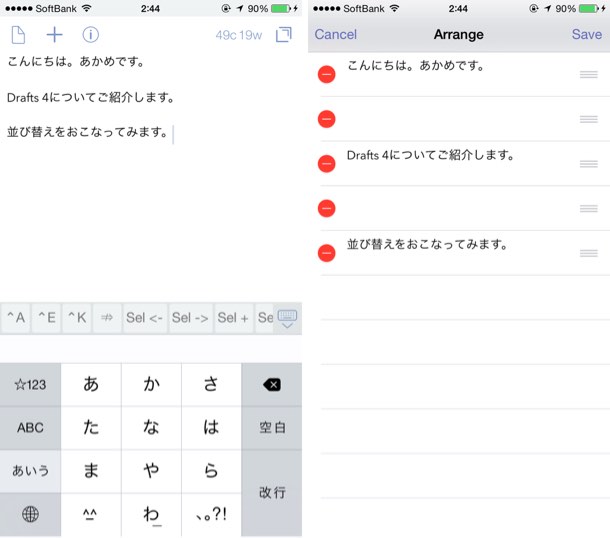
Task: Tap Arrange list text こんにちは。あかめです。
Action: 416,65
